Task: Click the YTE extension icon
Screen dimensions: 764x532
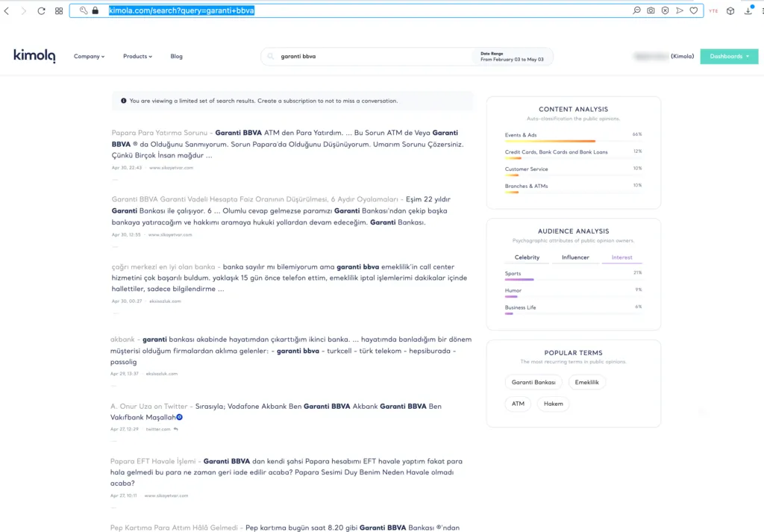Action: click(x=713, y=10)
